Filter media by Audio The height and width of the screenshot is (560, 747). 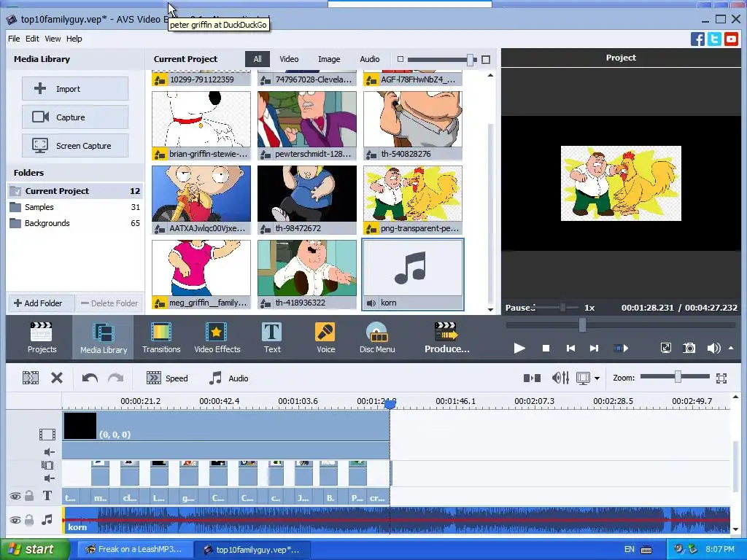370,59
